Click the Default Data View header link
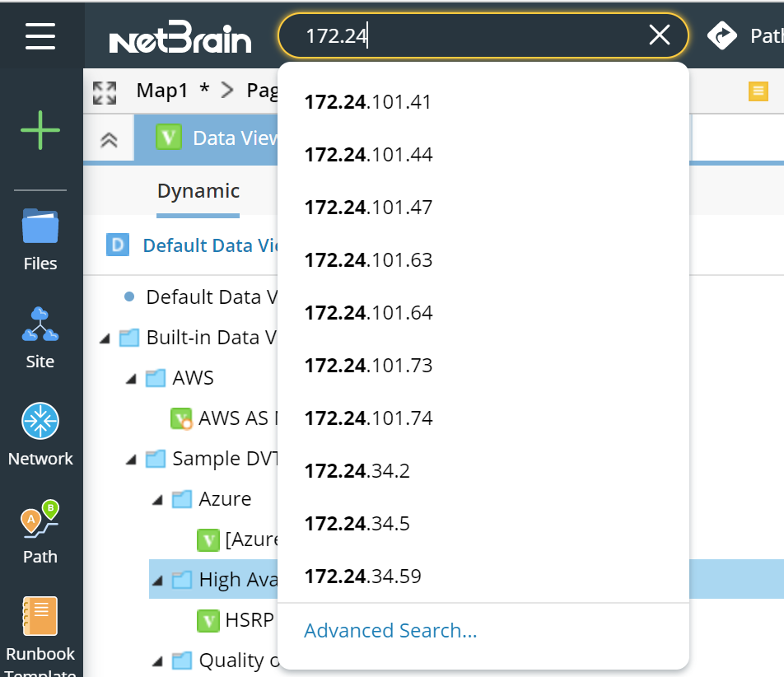Viewport: 784px width, 677px height. pyautogui.click(x=210, y=245)
